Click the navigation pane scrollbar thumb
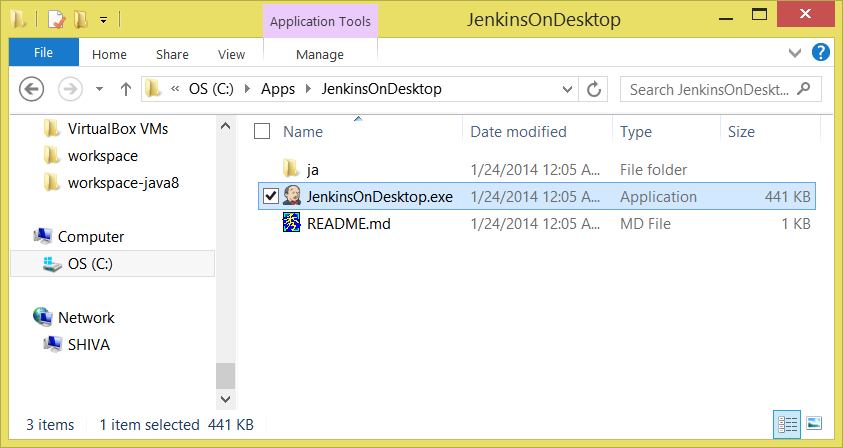 226,375
